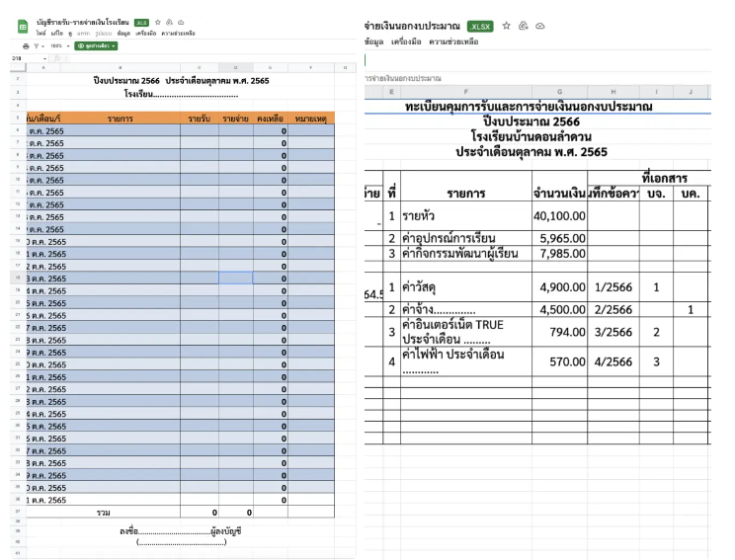This screenshot has height=560, width=735.
Task: Click the XLS badge in left window
Action: click(141, 23)
